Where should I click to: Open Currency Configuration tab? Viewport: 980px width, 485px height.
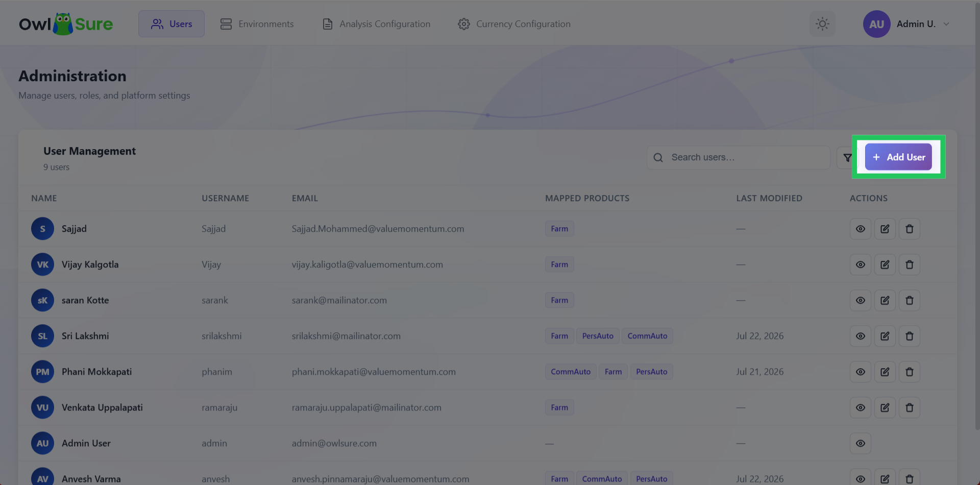[514, 24]
